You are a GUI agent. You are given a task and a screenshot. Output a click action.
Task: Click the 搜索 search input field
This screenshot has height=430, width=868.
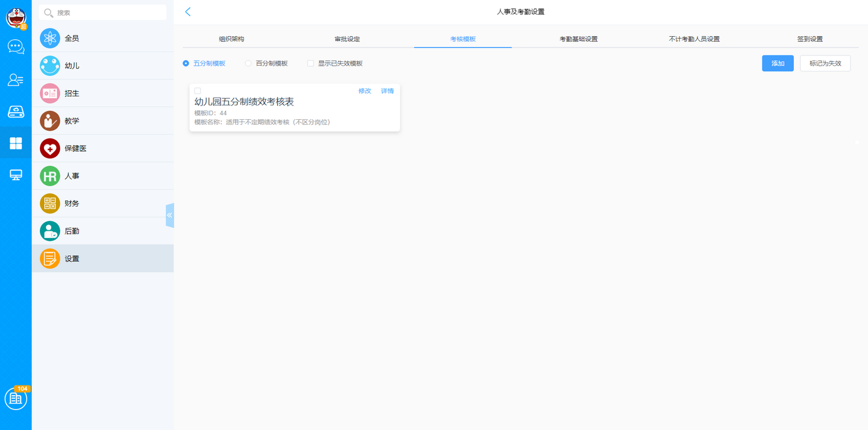[102, 13]
